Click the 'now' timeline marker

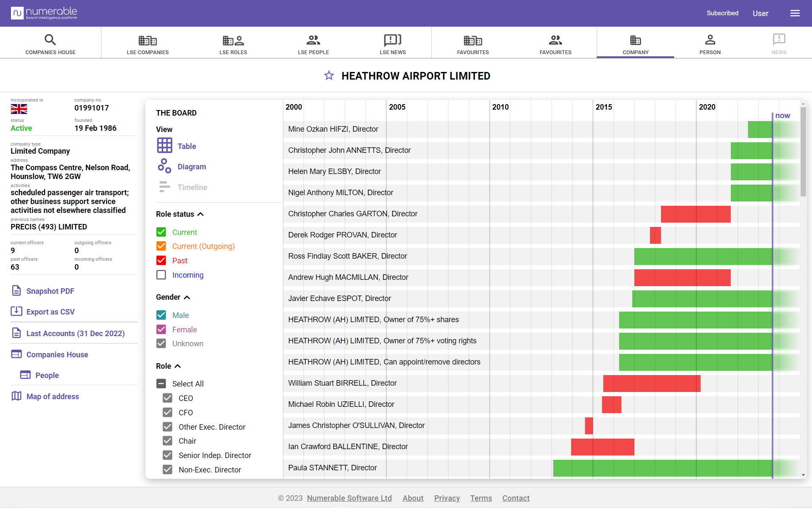(x=782, y=115)
